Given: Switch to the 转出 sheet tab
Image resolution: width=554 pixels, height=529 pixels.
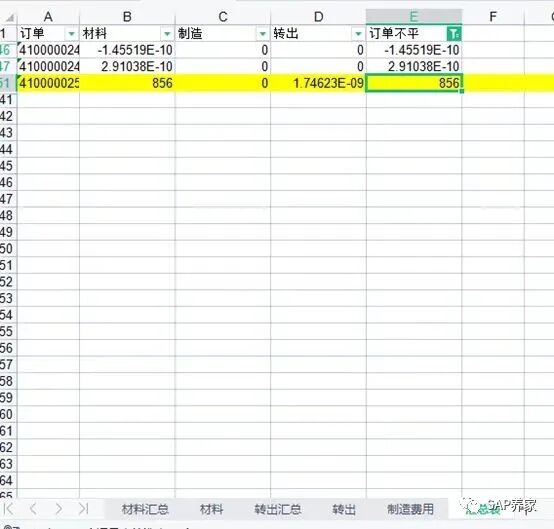Looking at the screenshot, I should click(x=344, y=509).
